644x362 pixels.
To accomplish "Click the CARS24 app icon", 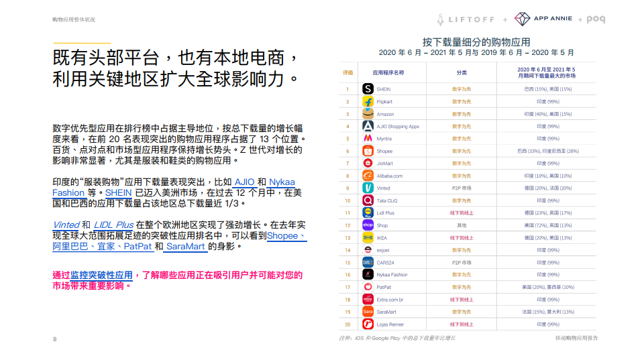I will pyautogui.click(x=368, y=262).
